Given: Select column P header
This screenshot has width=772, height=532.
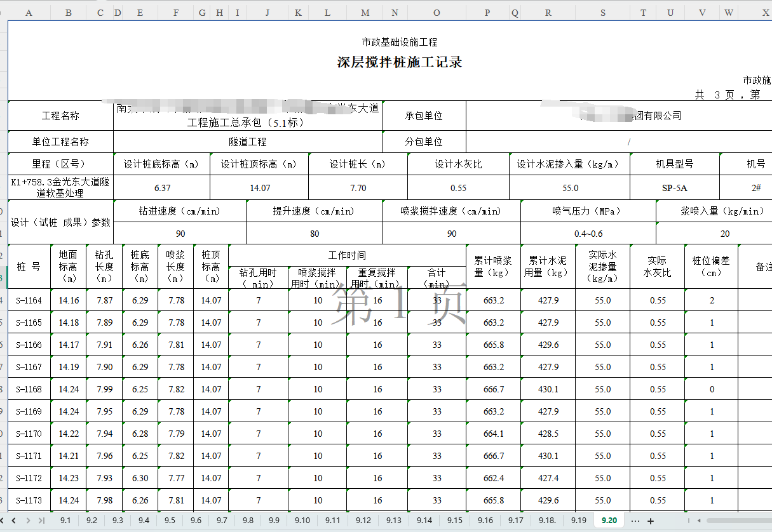Looking at the screenshot, I should pyautogui.click(x=487, y=11).
